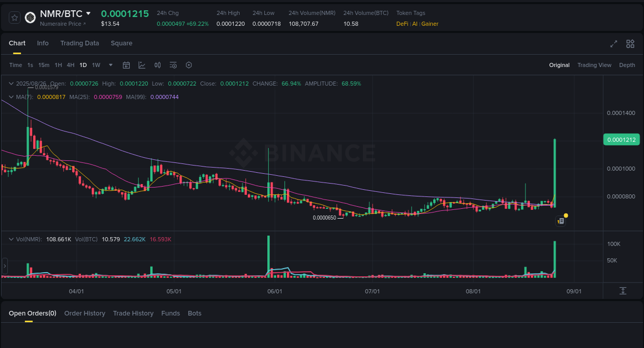Toggle the Depth chart view
The height and width of the screenshot is (348, 644).
click(627, 65)
